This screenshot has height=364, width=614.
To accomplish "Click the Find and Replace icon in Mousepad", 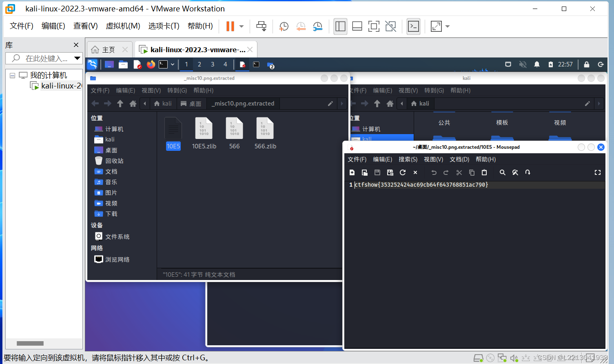I will (x=515, y=172).
